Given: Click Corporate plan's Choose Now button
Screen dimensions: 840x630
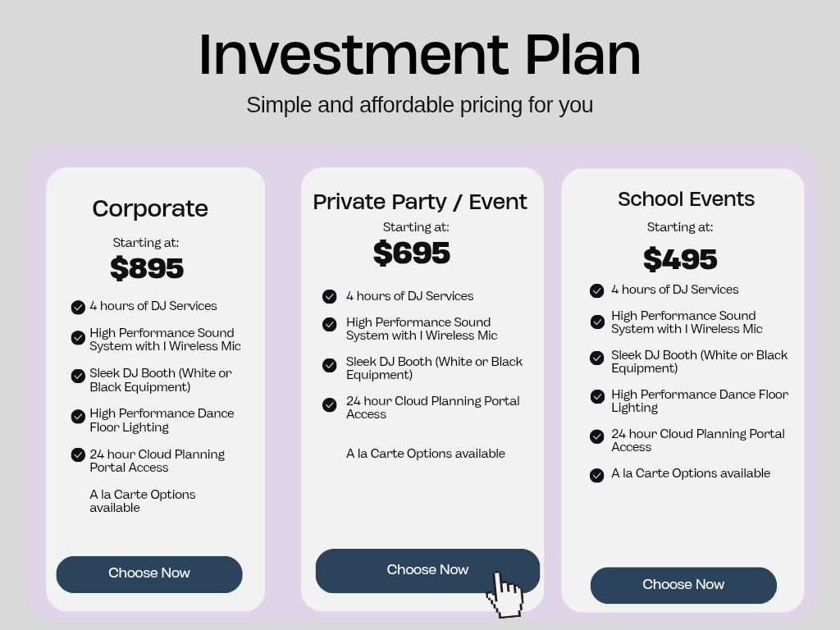Looking at the screenshot, I should click(149, 573).
